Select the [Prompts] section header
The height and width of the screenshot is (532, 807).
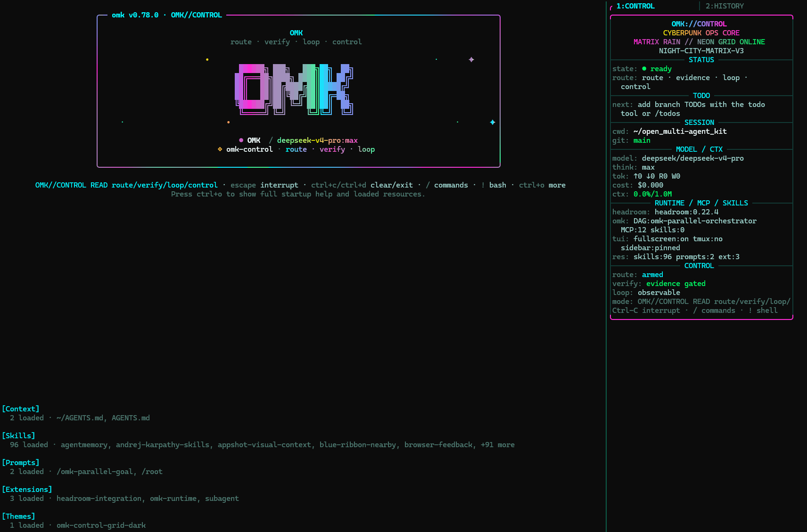[21, 463]
